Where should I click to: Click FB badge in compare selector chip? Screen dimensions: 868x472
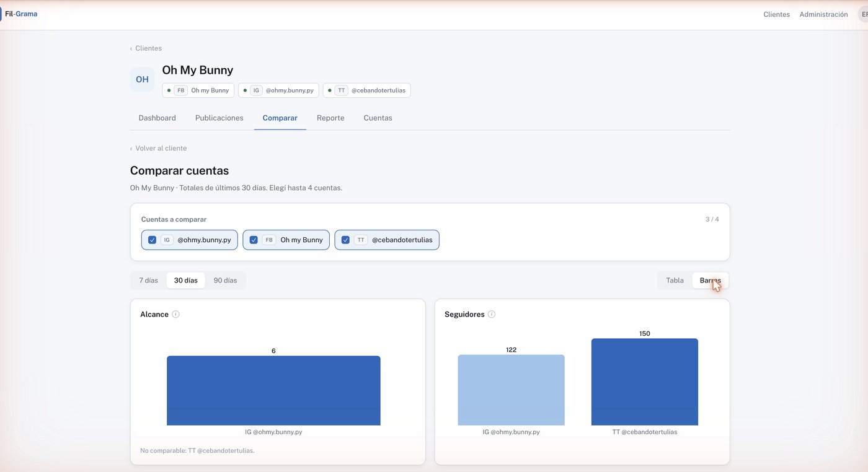(268, 240)
